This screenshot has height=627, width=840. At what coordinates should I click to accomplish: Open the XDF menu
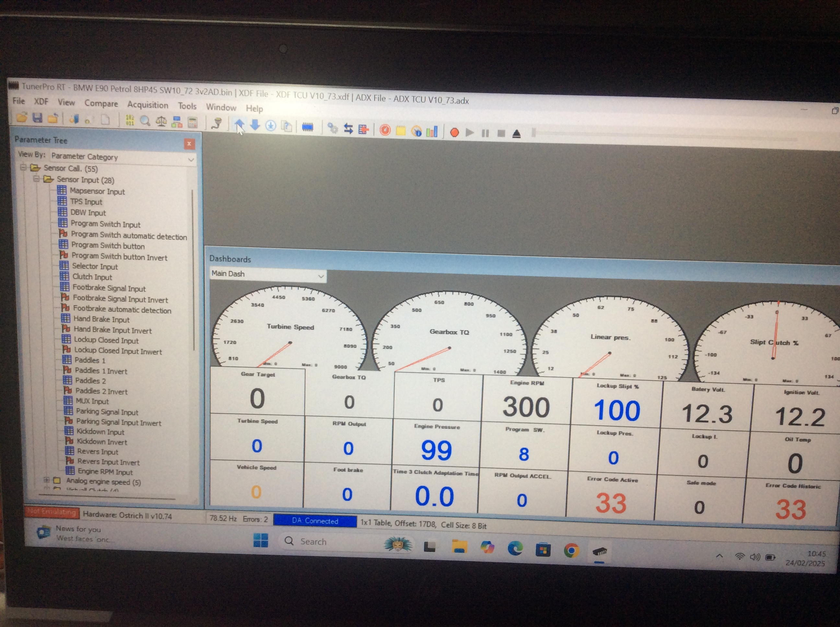coord(41,101)
